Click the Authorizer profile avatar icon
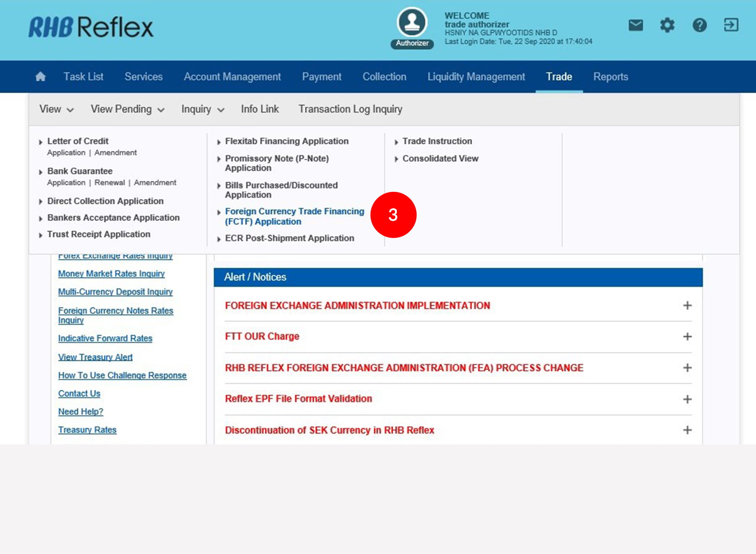The width and height of the screenshot is (756, 554). [x=412, y=23]
